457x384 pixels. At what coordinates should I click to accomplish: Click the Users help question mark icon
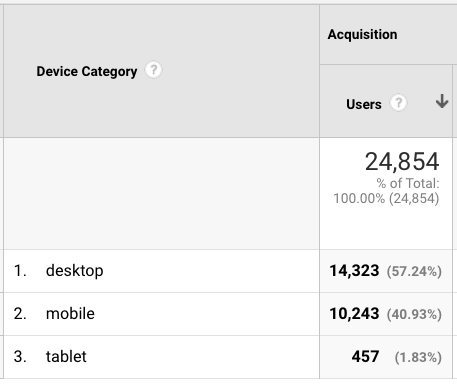(x=398, y=103)
